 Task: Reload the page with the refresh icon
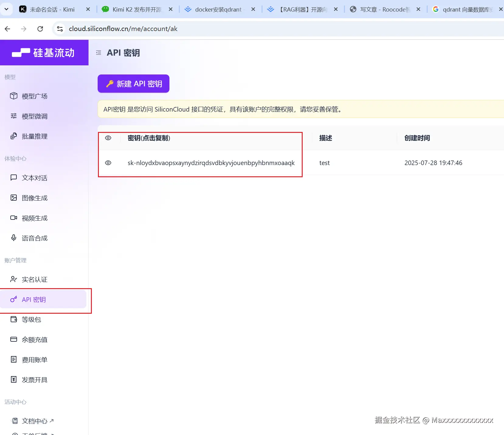(x=40, y=29)
